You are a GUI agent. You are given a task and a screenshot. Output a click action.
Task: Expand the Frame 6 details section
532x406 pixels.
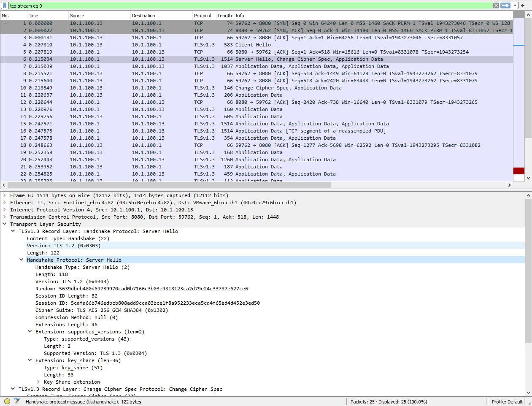4,195
